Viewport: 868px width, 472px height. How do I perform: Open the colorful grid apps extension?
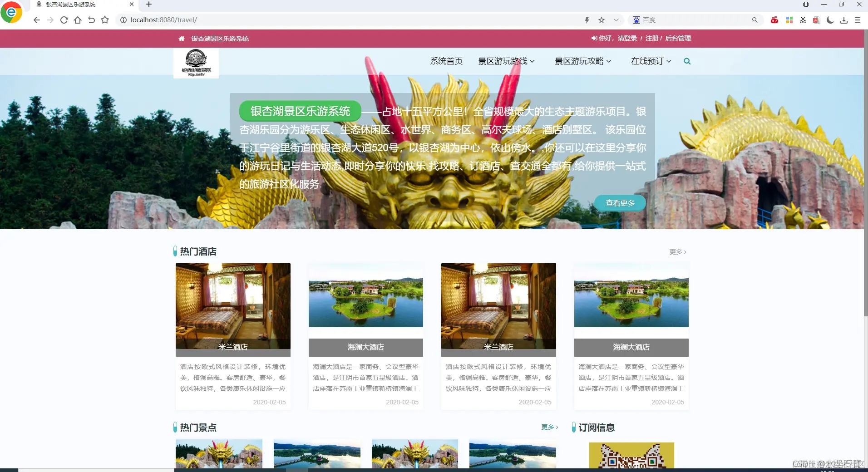(789, 20)
